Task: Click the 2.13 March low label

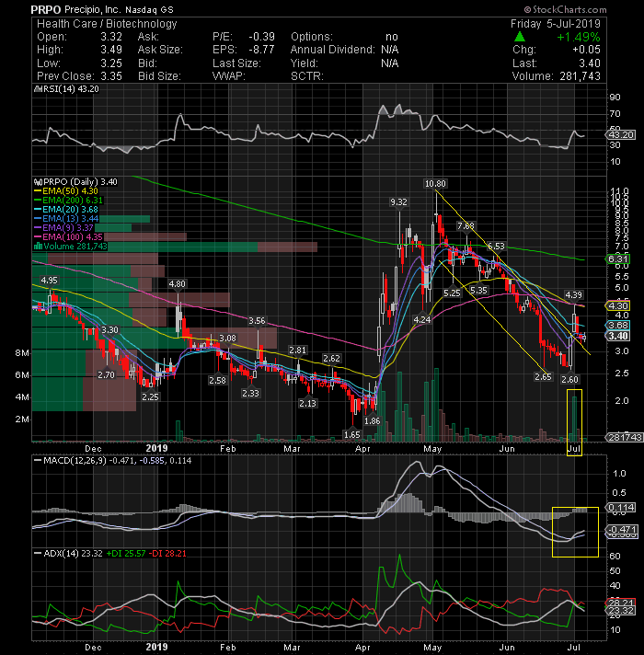Action: pyautogui.click(x=308, y=404)
